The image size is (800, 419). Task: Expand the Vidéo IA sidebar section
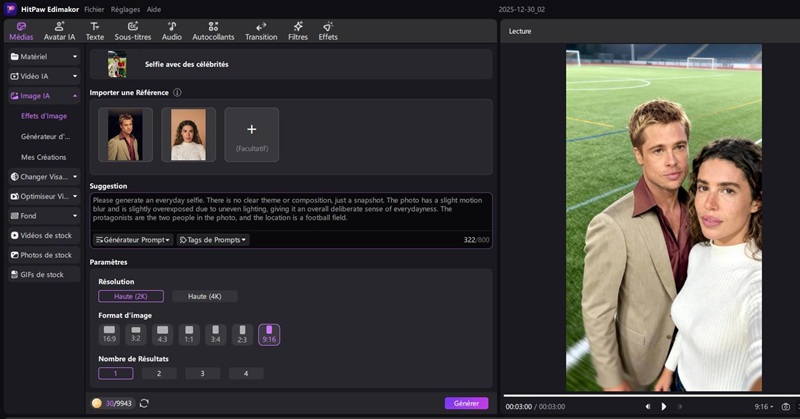tap(43, 76)
